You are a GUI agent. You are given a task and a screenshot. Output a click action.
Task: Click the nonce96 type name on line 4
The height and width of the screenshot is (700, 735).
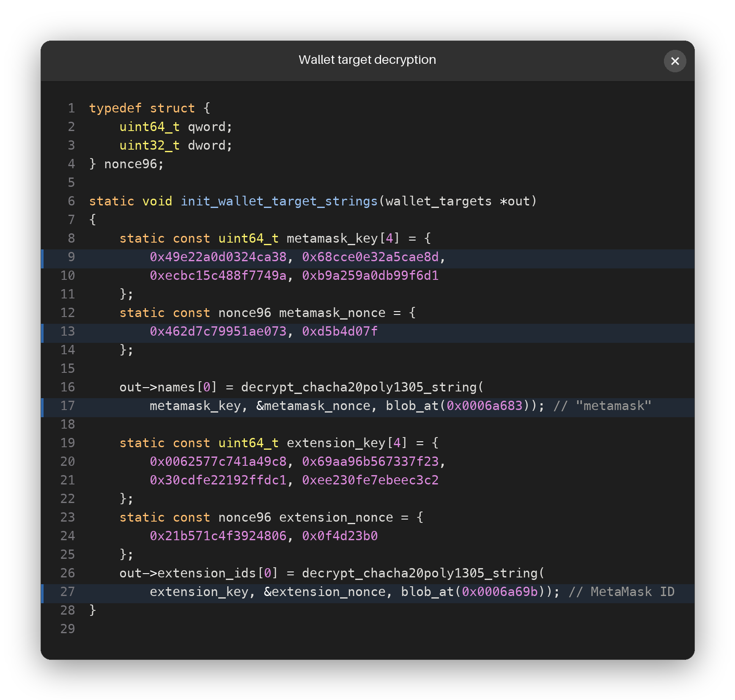[x=130, y=164]
